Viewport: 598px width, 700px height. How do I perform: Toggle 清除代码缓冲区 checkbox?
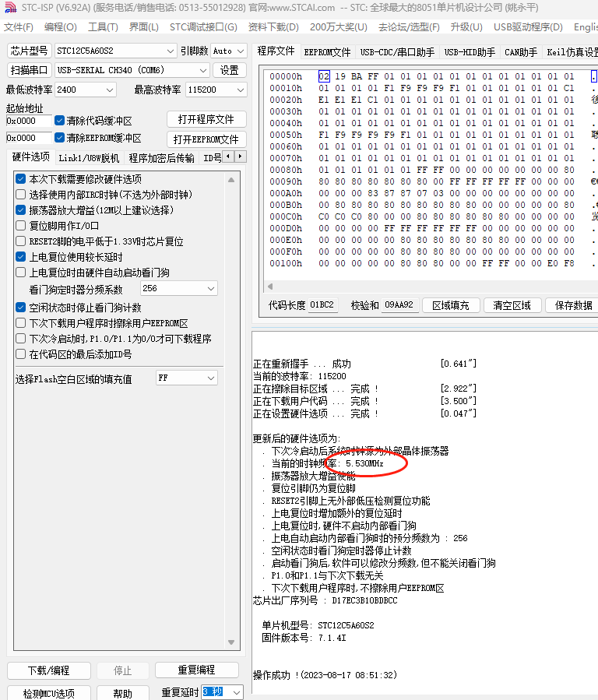coord(59,121)
